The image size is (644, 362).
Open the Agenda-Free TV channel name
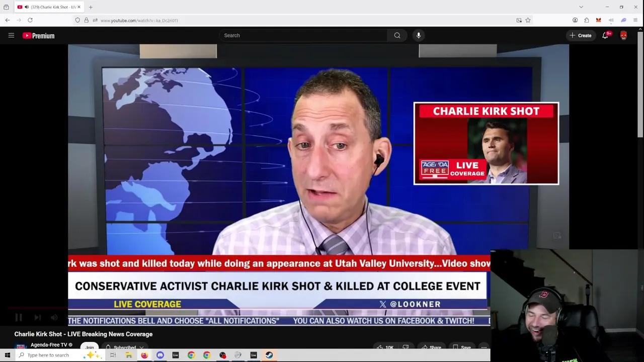pos(49,345)
